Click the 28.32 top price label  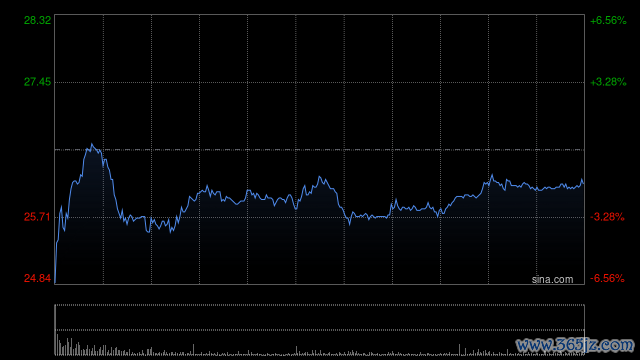[x=38, y=20]
